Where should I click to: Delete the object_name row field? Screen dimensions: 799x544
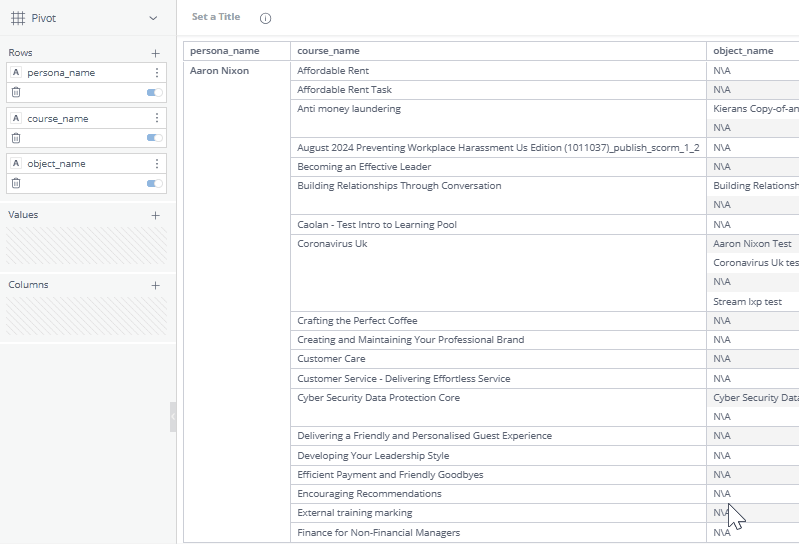[16, 183]
